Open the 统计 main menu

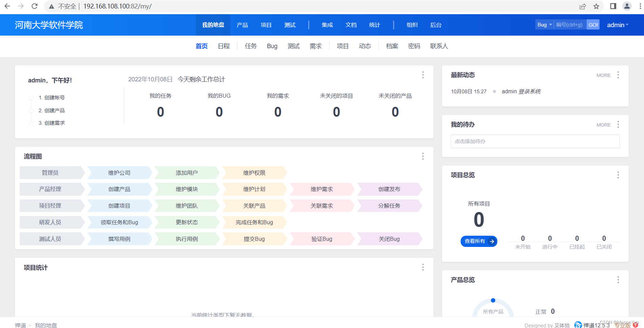[375, 25]
